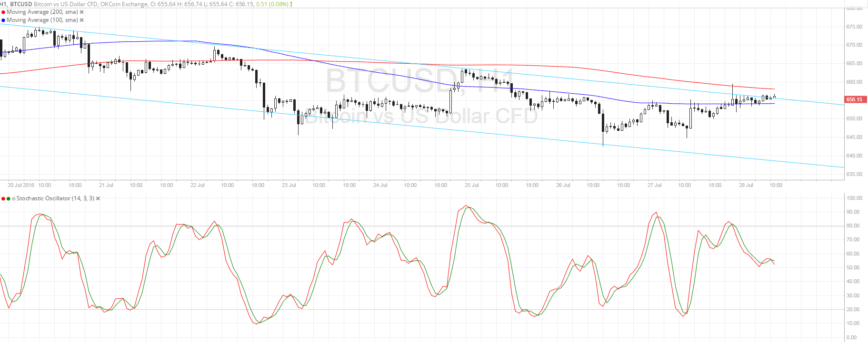Viewport: 868px width, 343px height.
Task: Click the 635.00 price axis label
Action: 854,174
